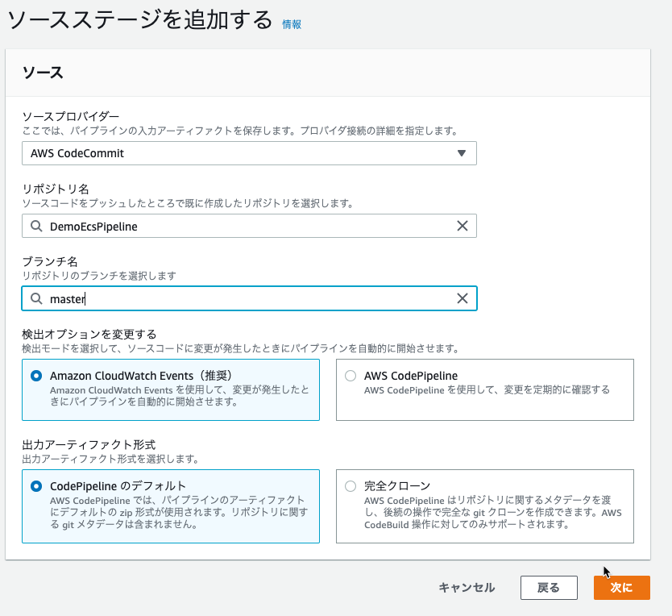Clear the DemoEcsPipeline repository name field
The image size is (672, 616).
click(462, 226)
